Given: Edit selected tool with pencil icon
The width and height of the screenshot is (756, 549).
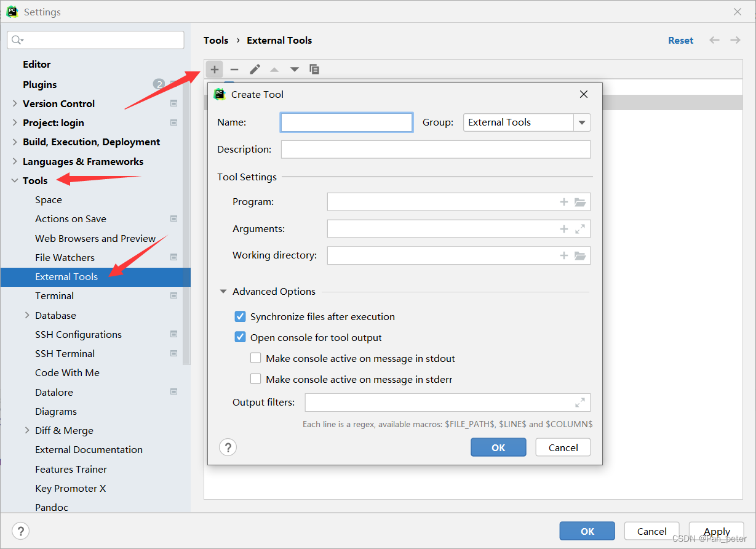Looking at the screenshot, I should point(255,69).
